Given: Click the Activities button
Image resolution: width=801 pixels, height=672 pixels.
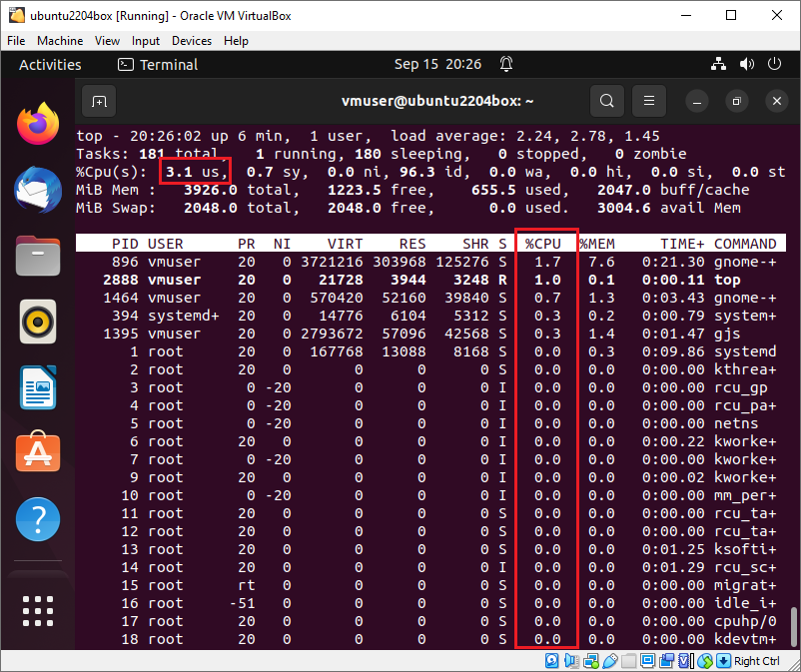Looking at the screenshot, I should coord(50,65).
